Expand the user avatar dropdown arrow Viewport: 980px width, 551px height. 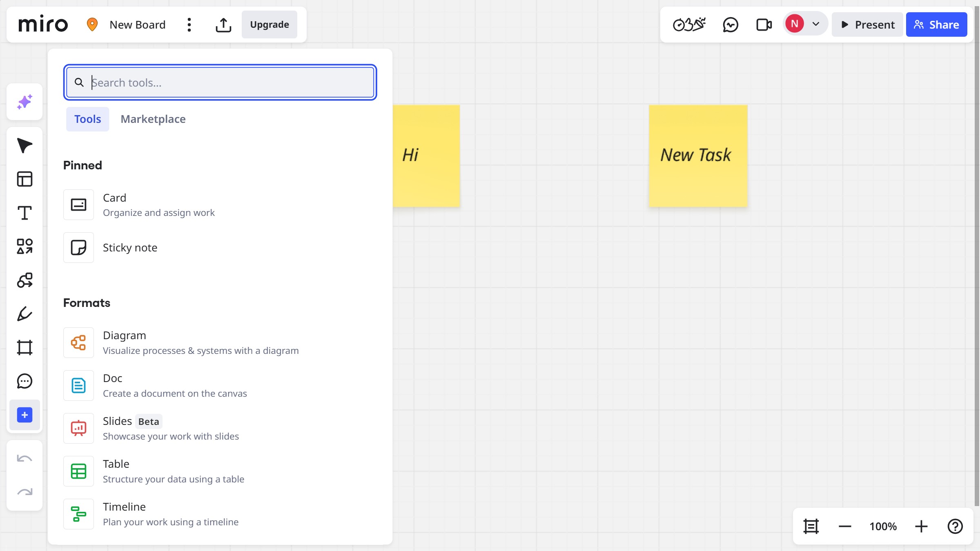coord(816,24)
